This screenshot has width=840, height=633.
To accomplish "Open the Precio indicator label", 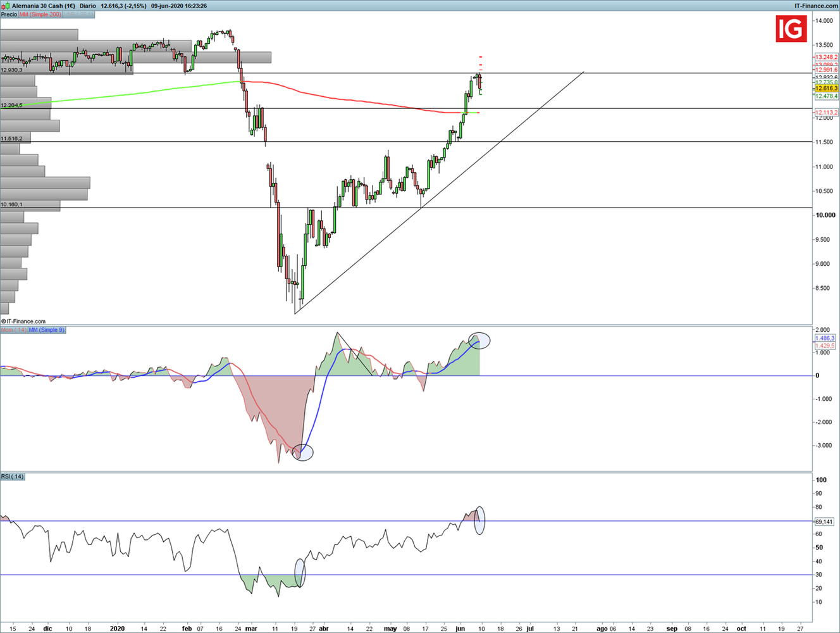I will 9,14.
